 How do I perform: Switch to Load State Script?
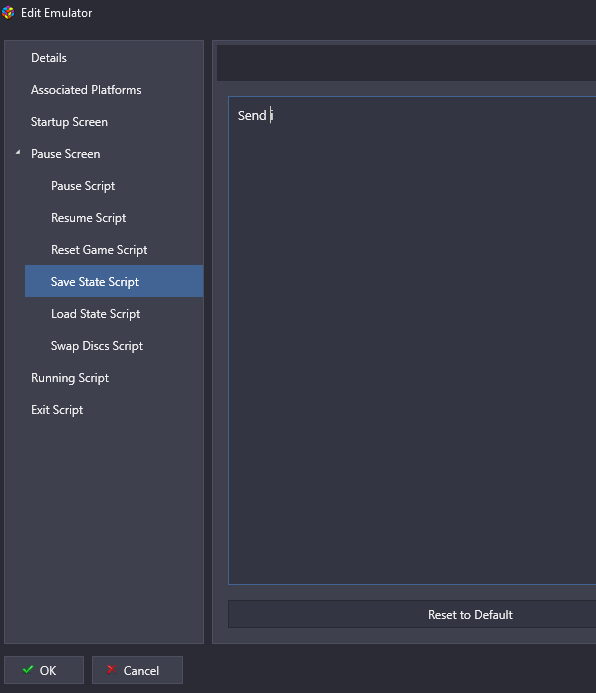95,314
